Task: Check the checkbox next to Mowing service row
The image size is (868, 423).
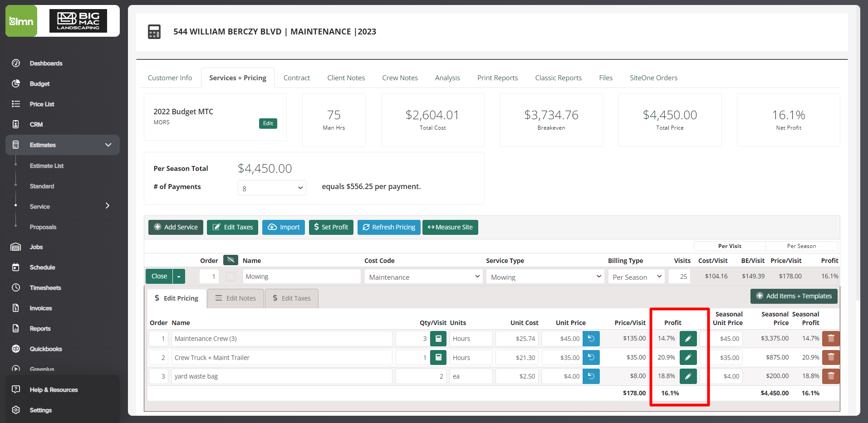Action: [x=230, y=276]
